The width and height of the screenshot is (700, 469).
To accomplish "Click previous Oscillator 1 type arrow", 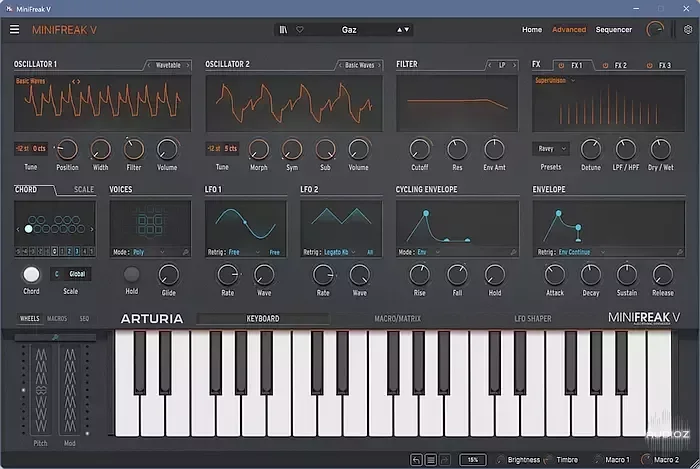I will pos(149,65).
